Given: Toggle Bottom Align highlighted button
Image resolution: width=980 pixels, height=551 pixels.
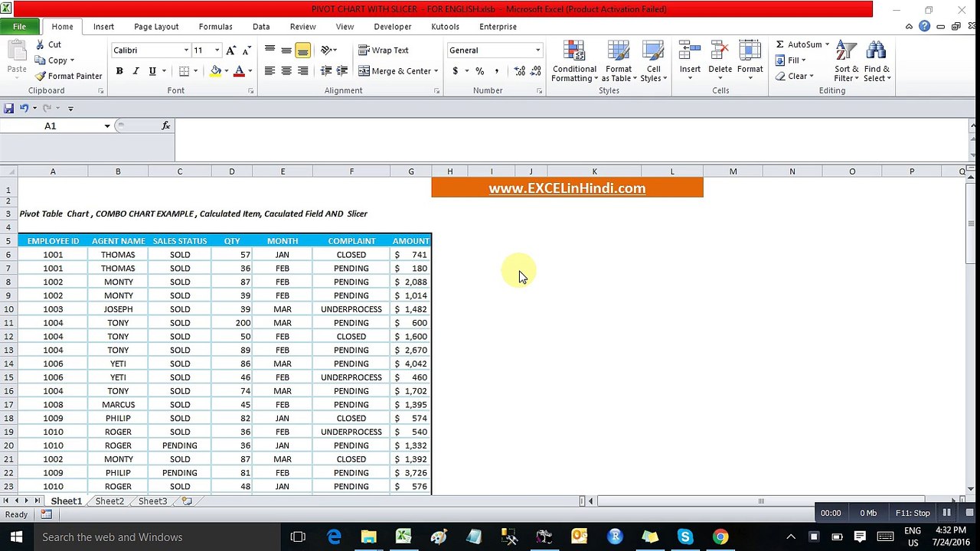Looking at the screenshot, I should [303, 51].
